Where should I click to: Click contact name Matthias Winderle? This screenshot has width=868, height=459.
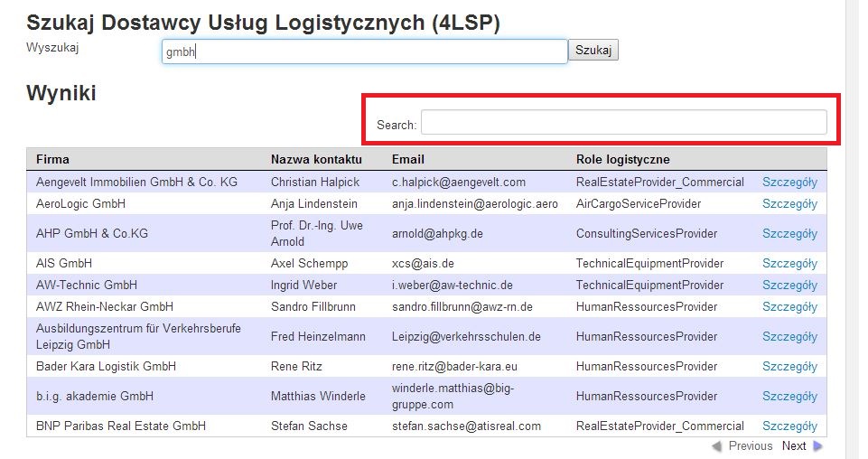coord(318,397)
